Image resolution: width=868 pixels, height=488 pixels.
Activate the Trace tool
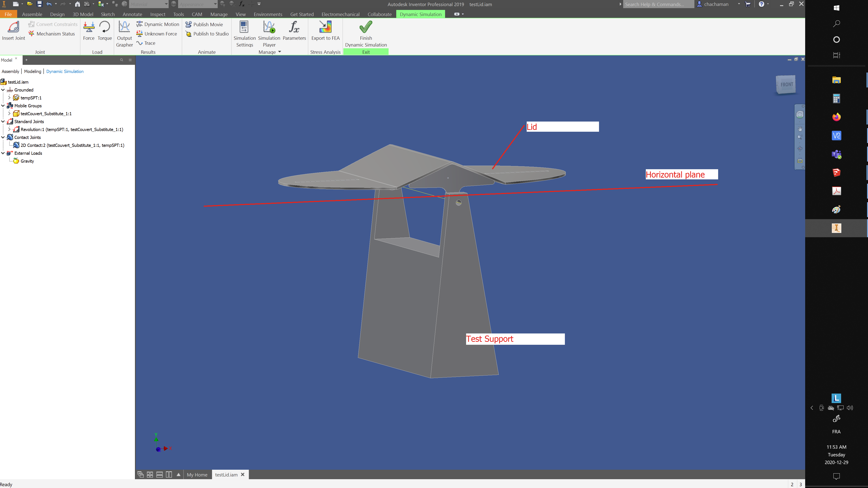click(146, 43)
